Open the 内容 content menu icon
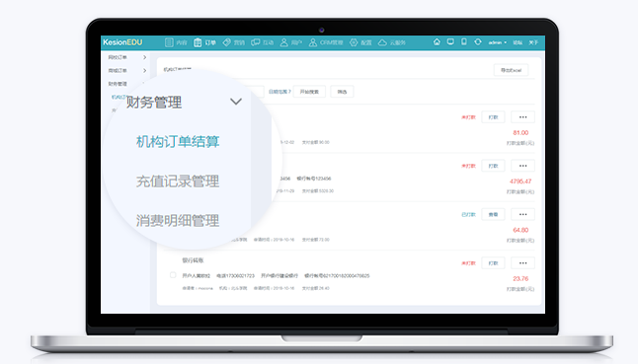638x364 pixels. click(x=169, y=42)
